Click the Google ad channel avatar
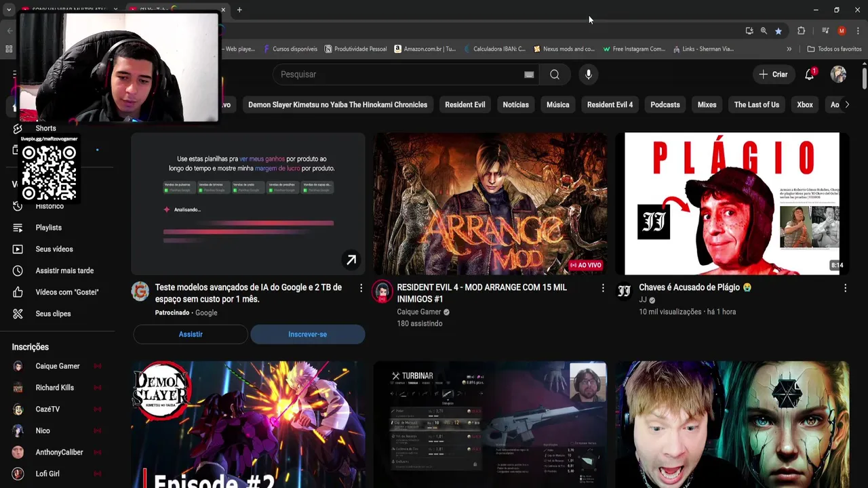The height and width of the screenshot is (488, 868). pos(140,291)
